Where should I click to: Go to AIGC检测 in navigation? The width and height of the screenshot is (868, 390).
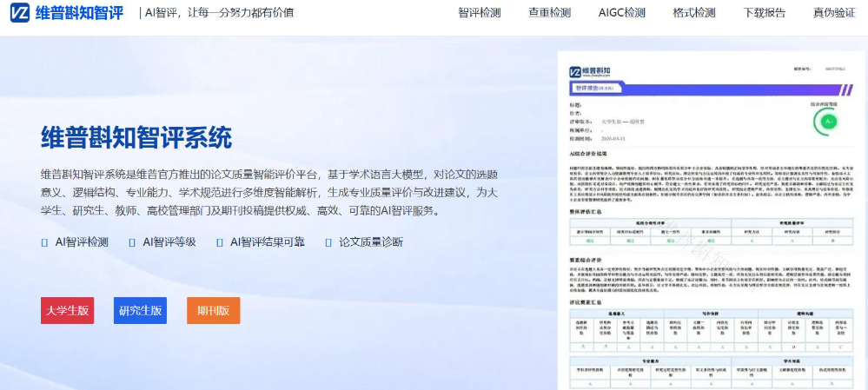click(x=621, y=13)
